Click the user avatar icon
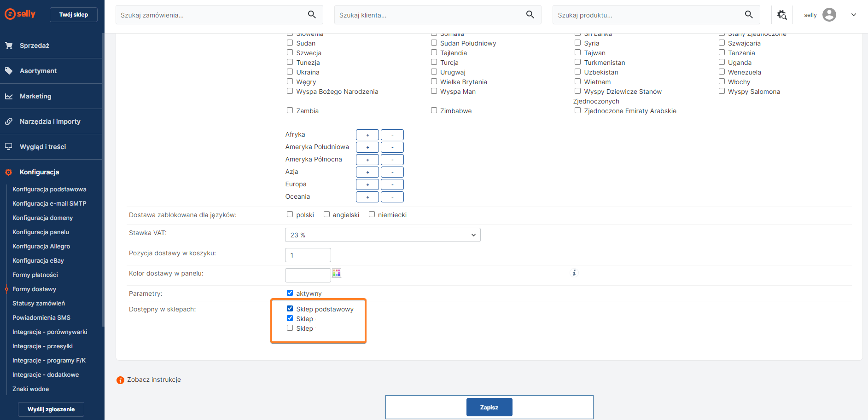 pyautogui.click(x=829, y=15)
